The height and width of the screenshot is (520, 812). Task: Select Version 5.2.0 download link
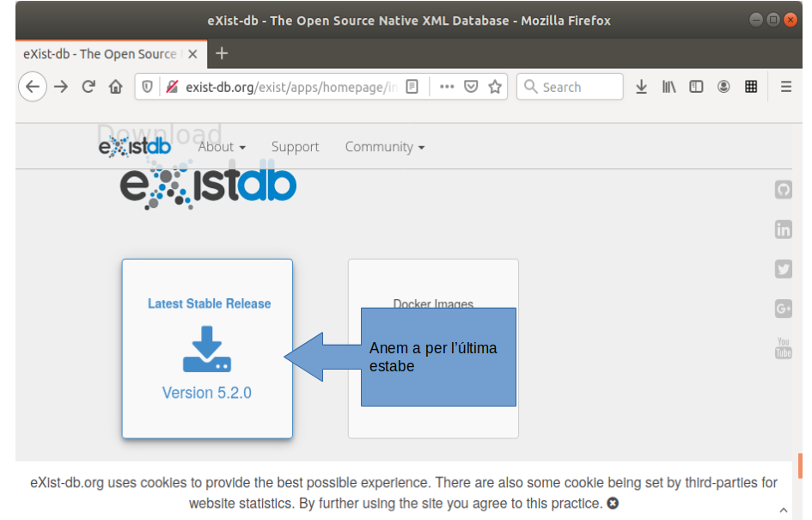tap(206, 393)
